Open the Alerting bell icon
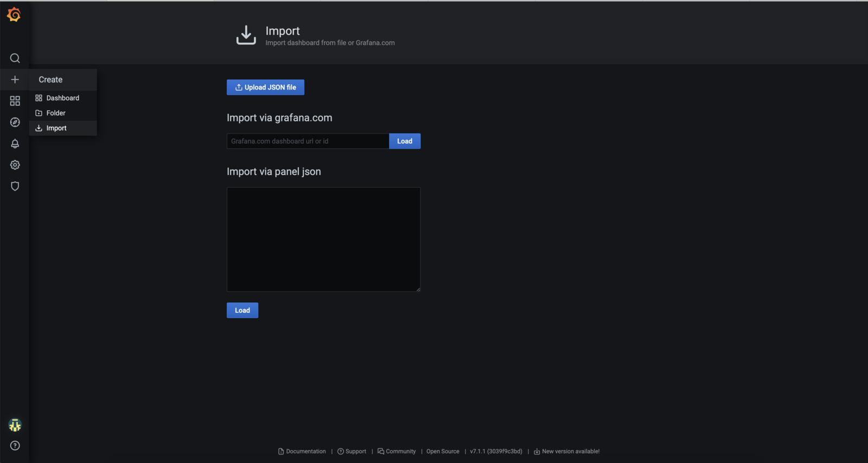 [15, 143]
